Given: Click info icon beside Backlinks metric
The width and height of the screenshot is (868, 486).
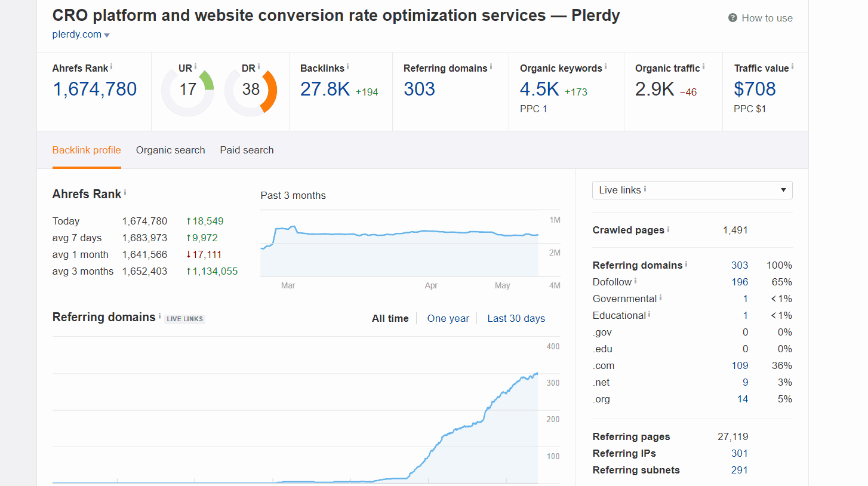Looking at the screenshot, I should tap(347, 66).
